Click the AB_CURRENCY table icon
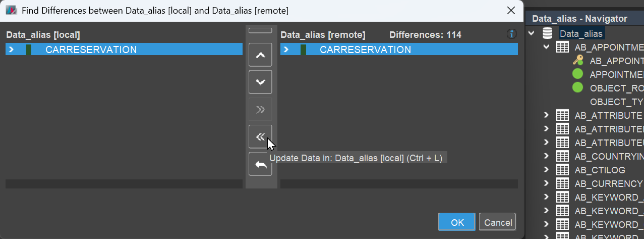Screen dimensions: 644x239 pyautogui.click(x=562, y=183)
